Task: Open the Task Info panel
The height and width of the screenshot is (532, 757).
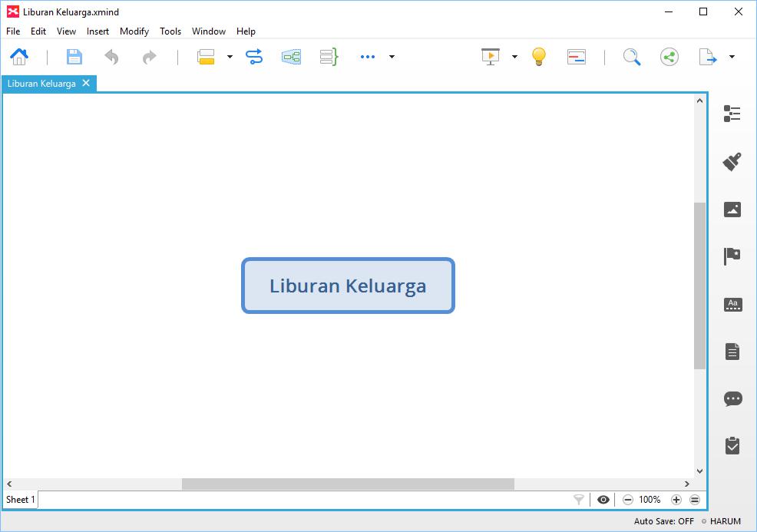Action: 732,445
